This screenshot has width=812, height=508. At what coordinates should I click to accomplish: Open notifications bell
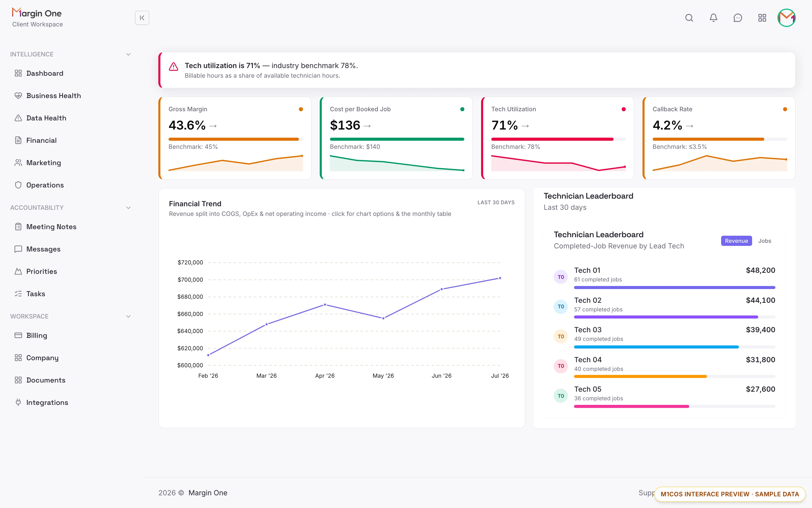click(x=713, y=18)
